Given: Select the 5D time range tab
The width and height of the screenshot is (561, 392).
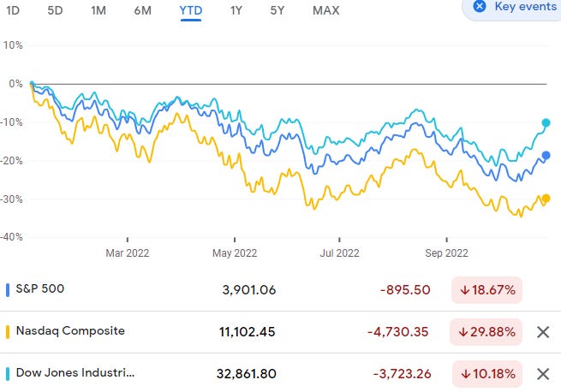Looking at the screenshot, I should (55, 10).
